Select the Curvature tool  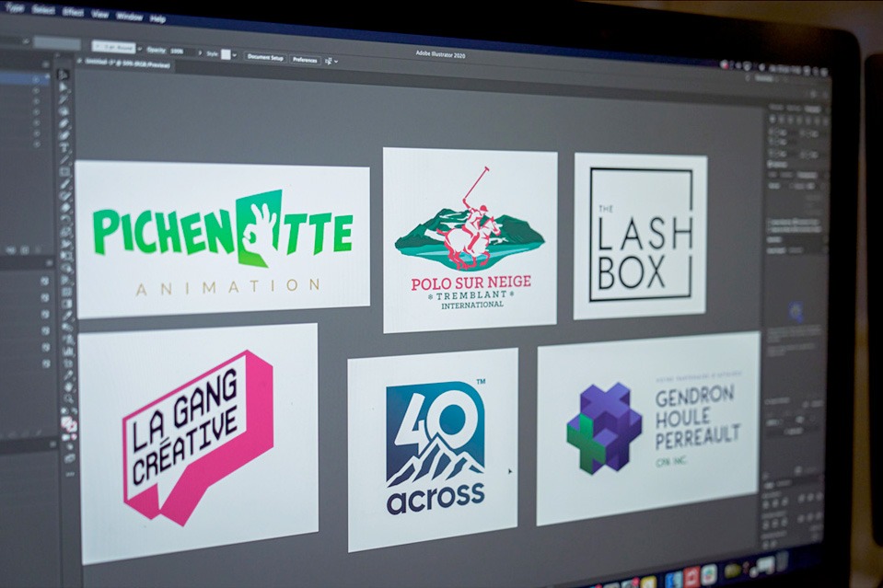(x=64, y=134)
